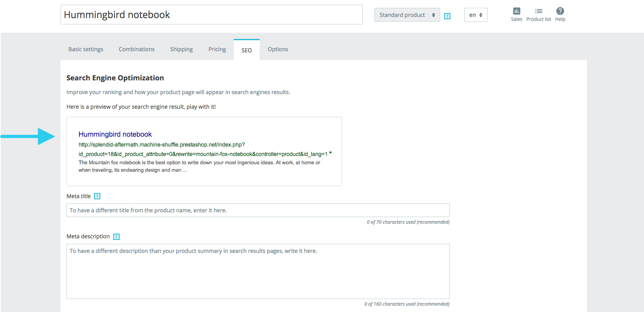Click the help icon beside product type
Image resolution: width=644 pixels, height=312 pixels.
pyautogui.click(x=447, y=16)
